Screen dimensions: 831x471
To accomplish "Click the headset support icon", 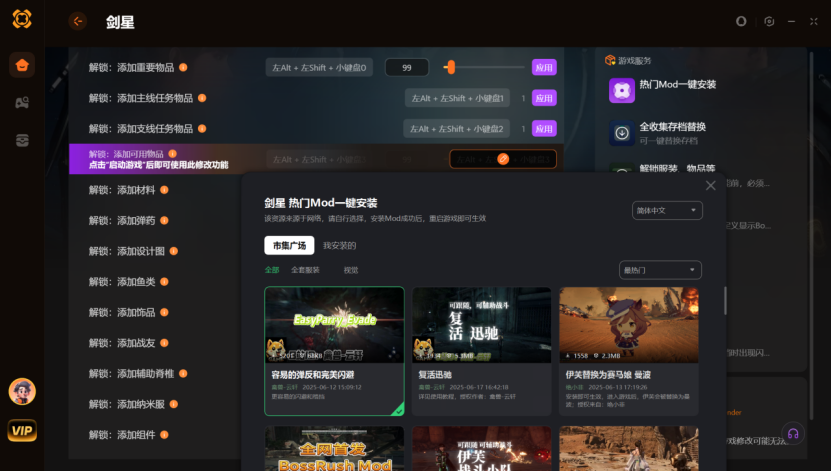I will [792, 433].
